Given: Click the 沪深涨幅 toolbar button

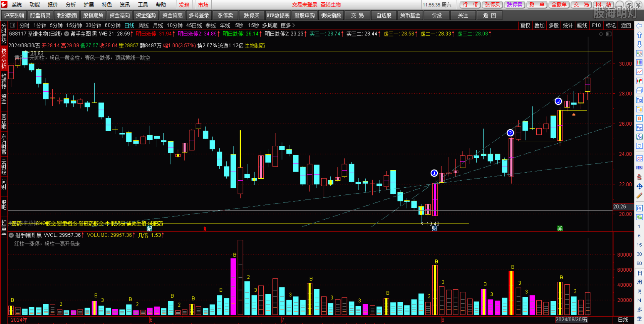Looking at the screenshot, I should [14, 15].
